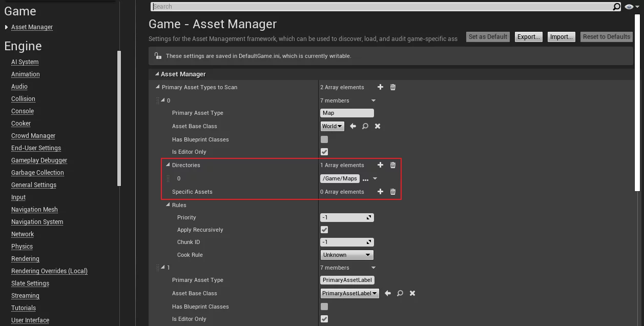Add a Specific Assets array element
The image size is (644, 326).
point(380,192)
